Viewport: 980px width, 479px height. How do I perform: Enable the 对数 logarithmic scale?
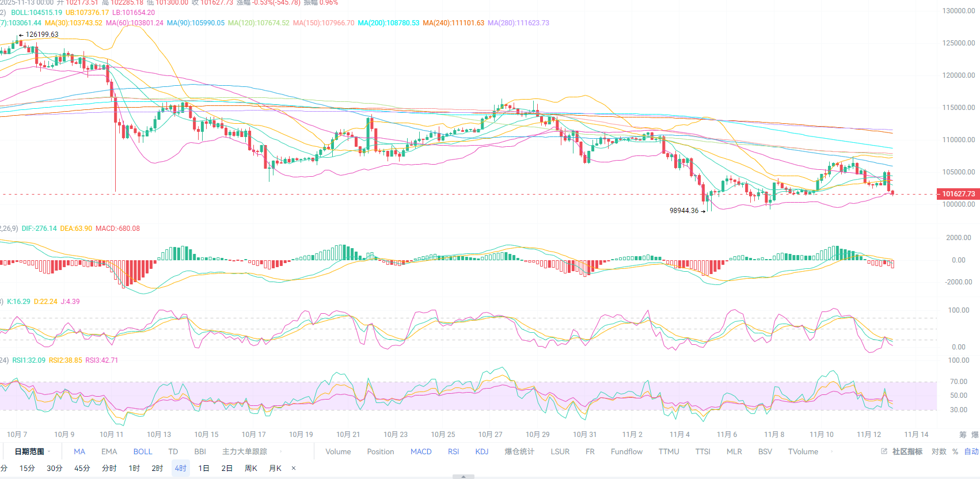tap(939, 451)
